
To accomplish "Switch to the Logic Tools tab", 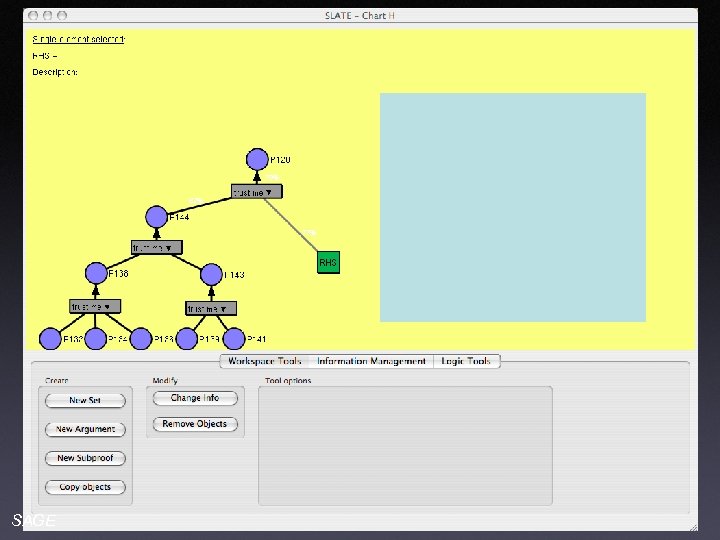I will pyautogui.click(x=466, y=361).
